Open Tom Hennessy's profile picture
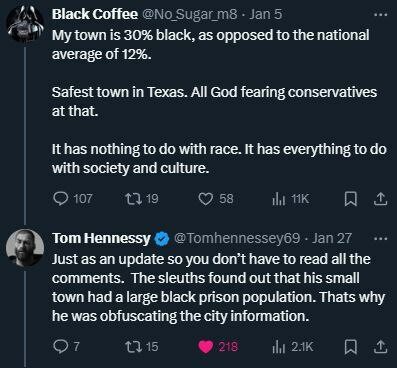Screen dimensions: 397x368 [x=25, y=248]
